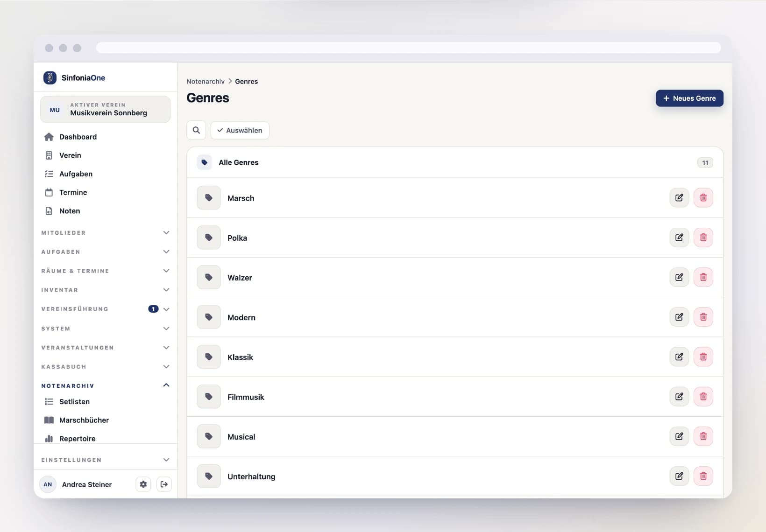Edit the Filmmusik genre
Viewport: 766px width, 532px height.
point(679,397)
